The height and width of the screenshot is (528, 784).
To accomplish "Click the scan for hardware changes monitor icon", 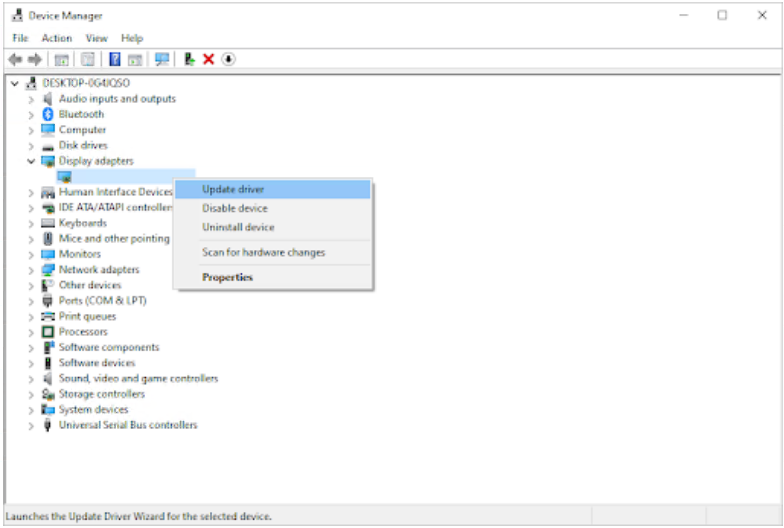I will 162,59.
